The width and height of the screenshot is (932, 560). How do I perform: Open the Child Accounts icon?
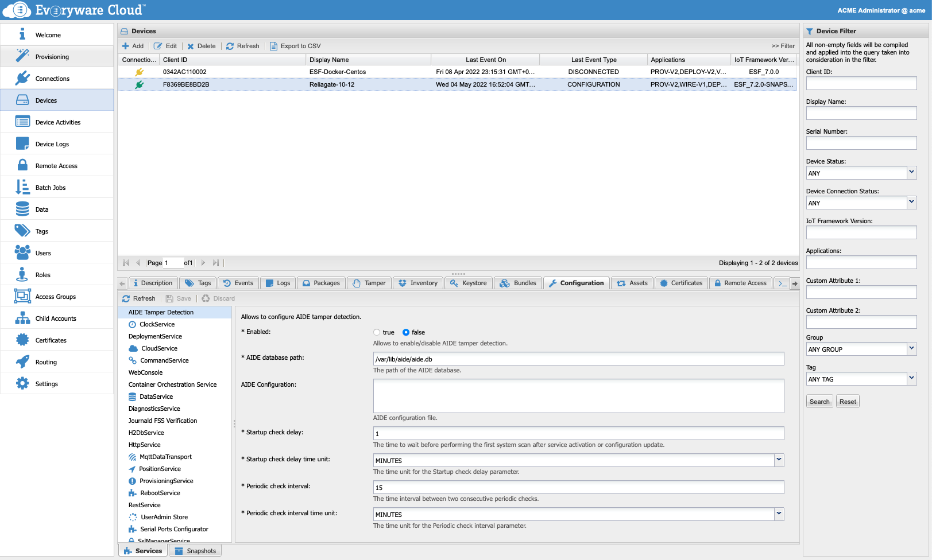coord(22,318)
